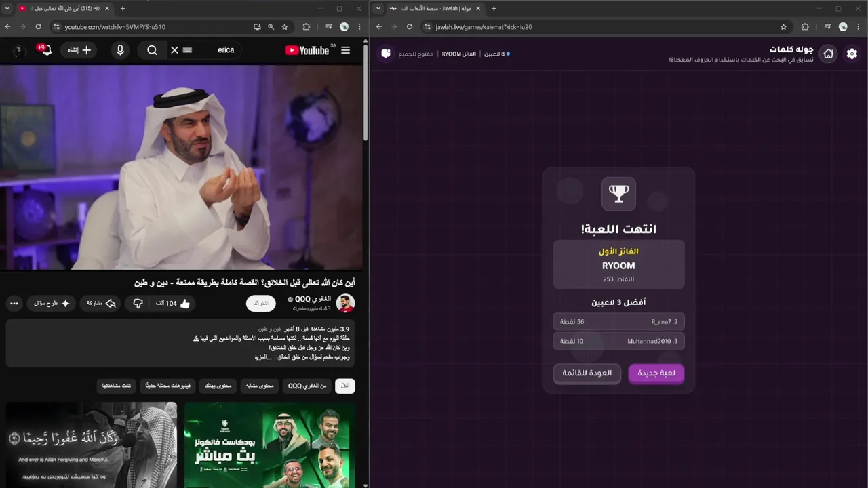Reload the YouTube browser window page
The width and height of the screenshot is (868, 488).
[38, 27]
